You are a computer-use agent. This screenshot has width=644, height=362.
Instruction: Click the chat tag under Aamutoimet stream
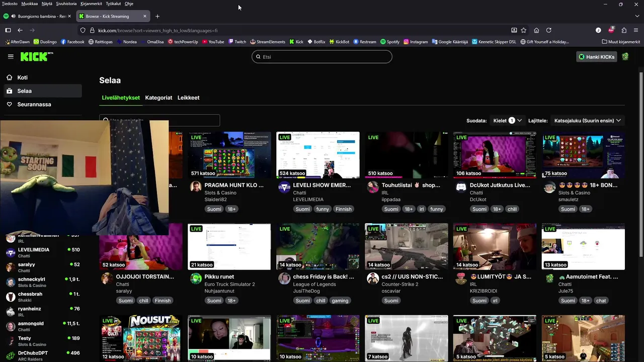click(x=601, y=301)
